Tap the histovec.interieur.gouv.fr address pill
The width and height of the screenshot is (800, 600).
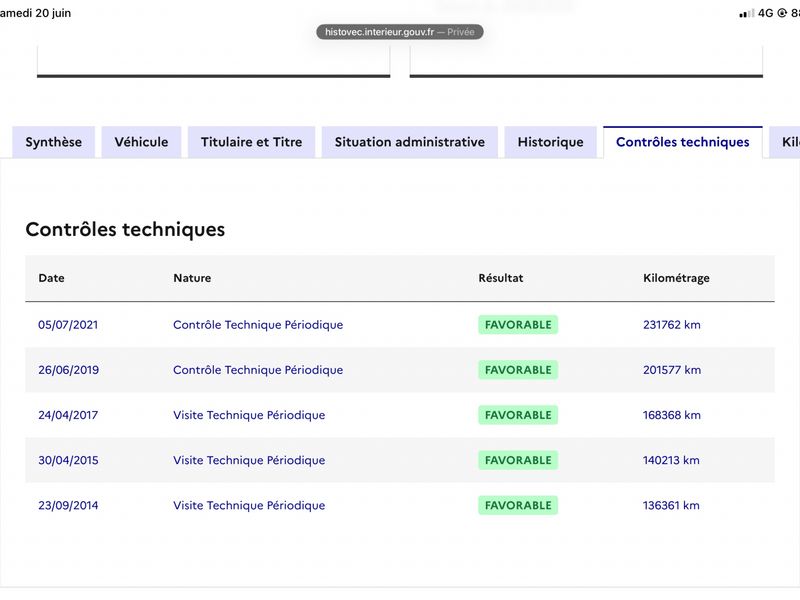(x=399, y=32)
